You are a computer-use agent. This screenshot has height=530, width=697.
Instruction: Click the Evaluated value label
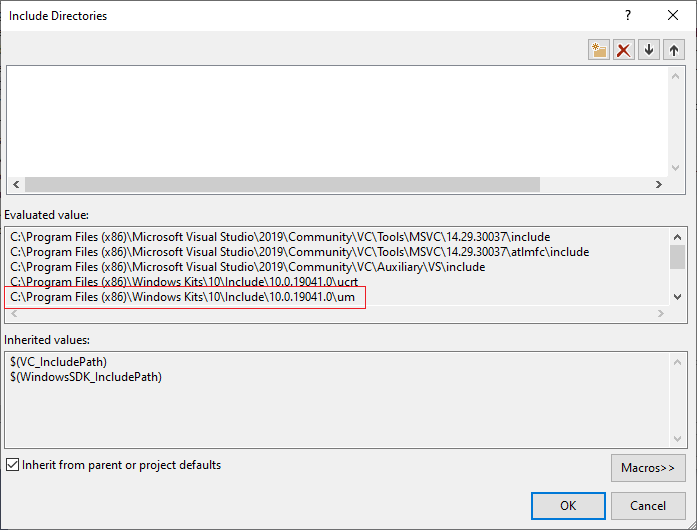tap(47, 215)
